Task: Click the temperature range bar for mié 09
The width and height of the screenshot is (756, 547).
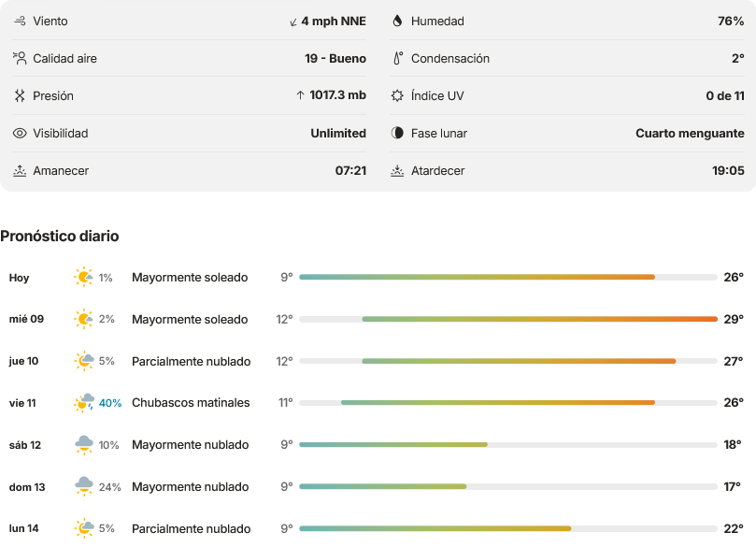Action: click(x=508, y=319)
